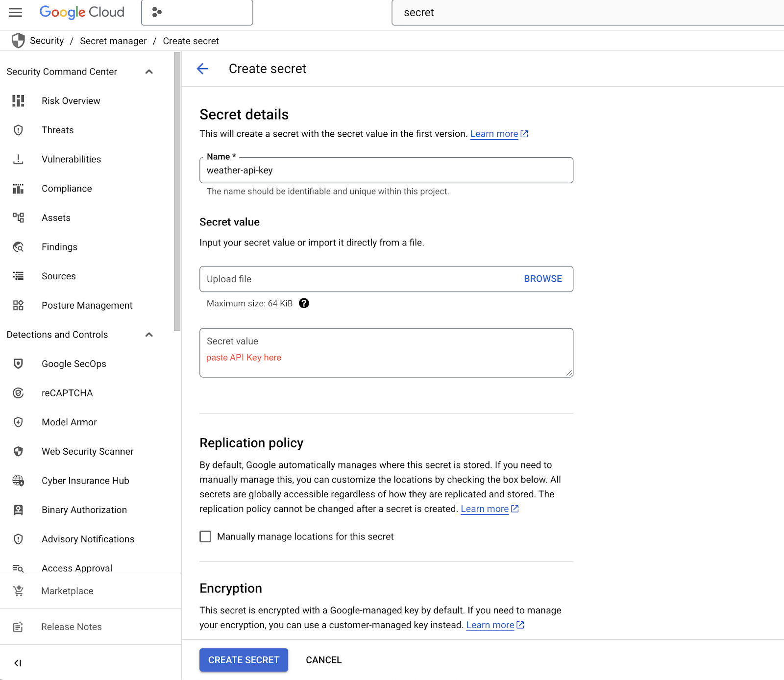Click the Findings icon in sidebar
This screenshot has width=784, height=680.
(18, 247)
